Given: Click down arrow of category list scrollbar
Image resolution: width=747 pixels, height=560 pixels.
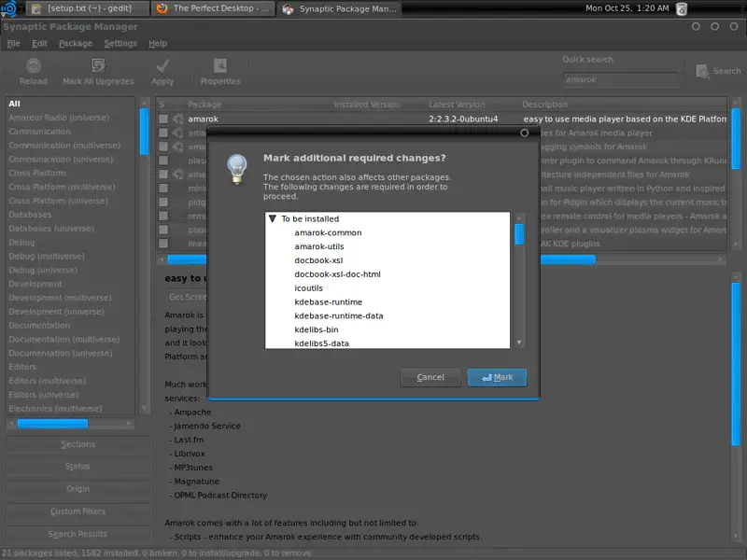Looking at the screenshot, I should click(144, 408).
